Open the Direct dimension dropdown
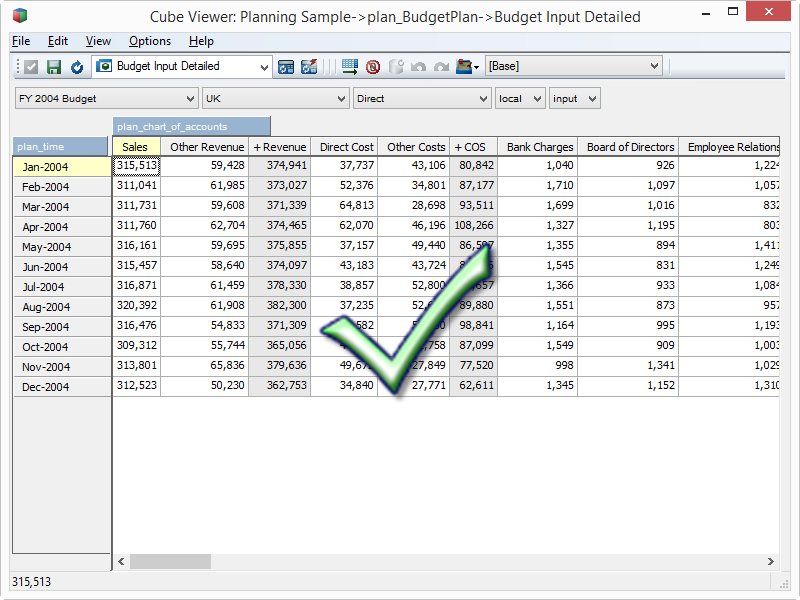800x600 pixels. point(483,99)
